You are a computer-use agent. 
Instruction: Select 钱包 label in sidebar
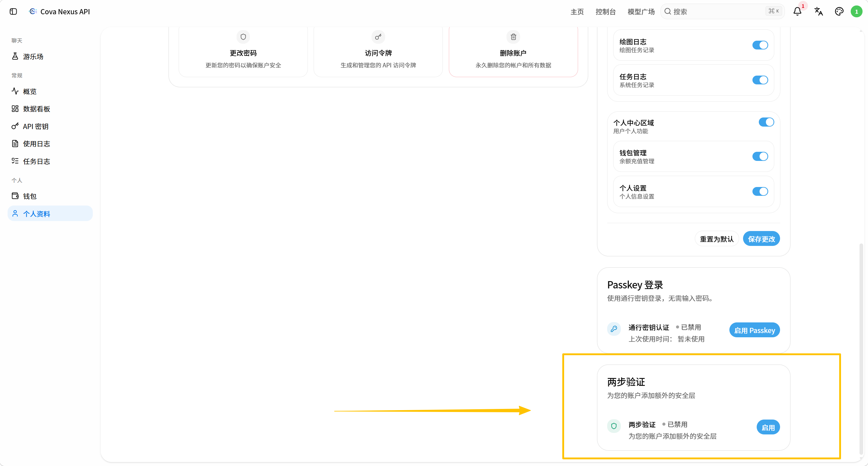click(x=30, y=196)
